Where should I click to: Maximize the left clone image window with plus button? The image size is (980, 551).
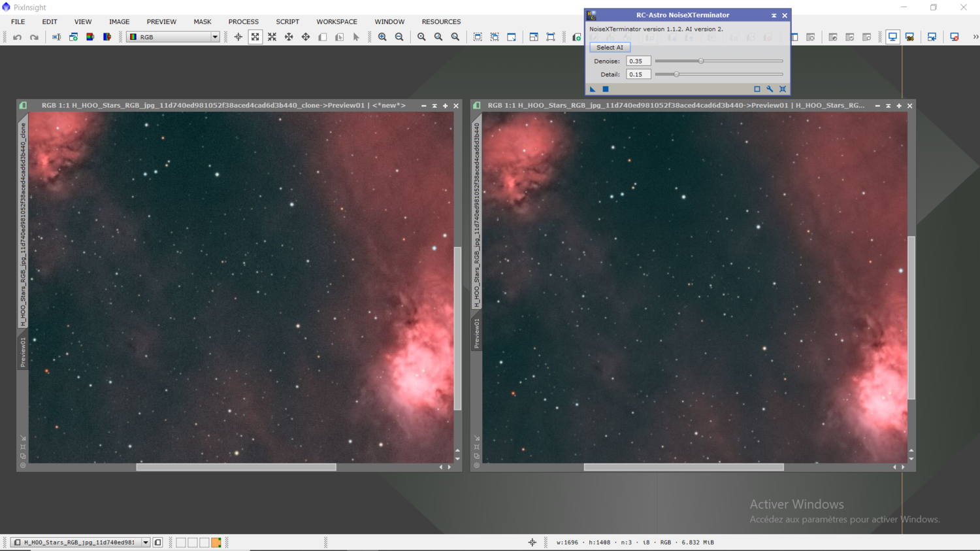pos(446,106)
